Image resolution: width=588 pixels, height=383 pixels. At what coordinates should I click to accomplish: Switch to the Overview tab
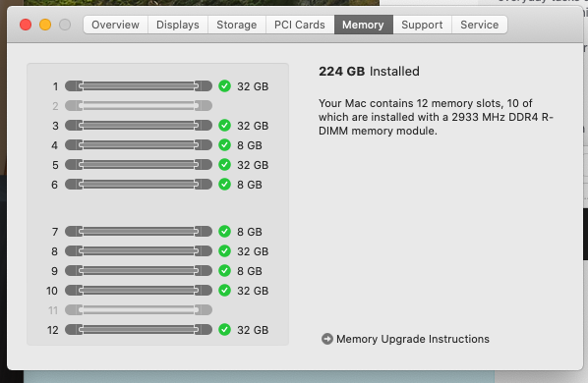pyautogui.click(x=115, y=25)
